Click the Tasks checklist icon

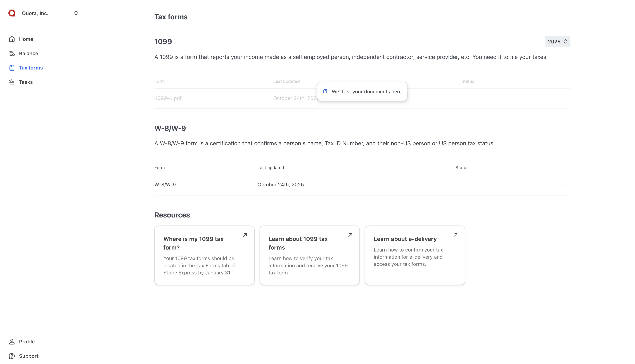(12, 82)
